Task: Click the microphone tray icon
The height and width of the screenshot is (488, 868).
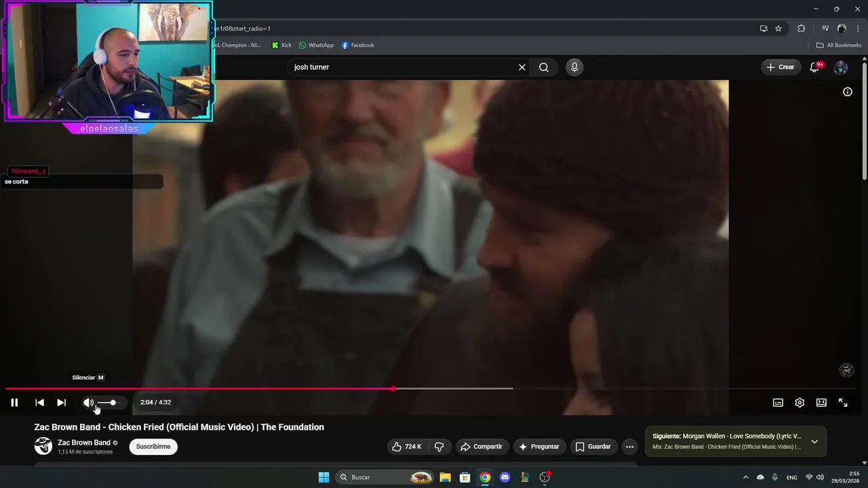Action: [x=775, y=477]
